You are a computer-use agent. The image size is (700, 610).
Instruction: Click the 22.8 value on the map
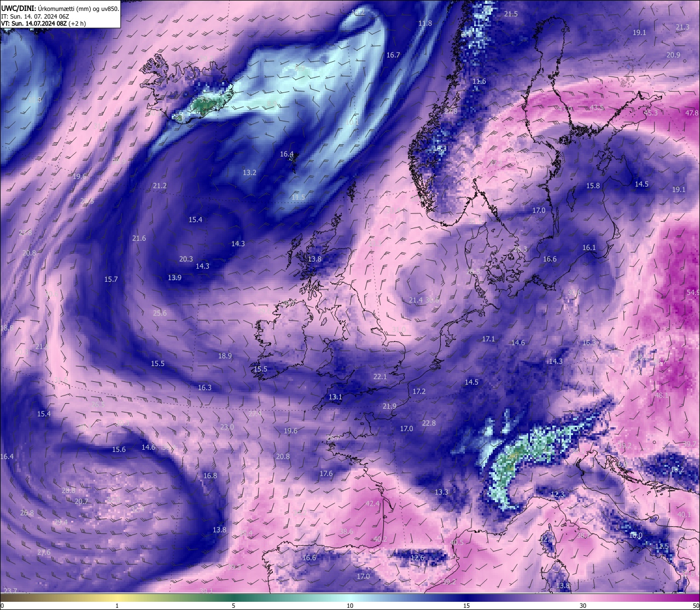pos(429,423)
